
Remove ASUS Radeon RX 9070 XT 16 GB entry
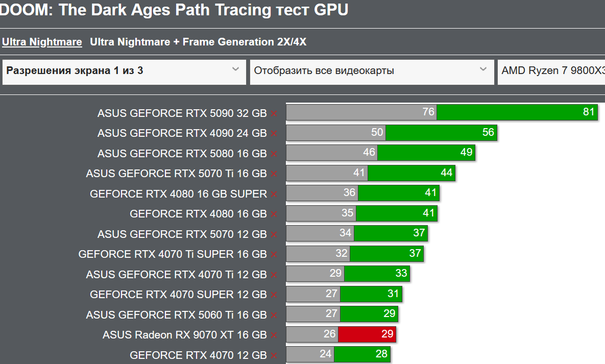(274, 335)
